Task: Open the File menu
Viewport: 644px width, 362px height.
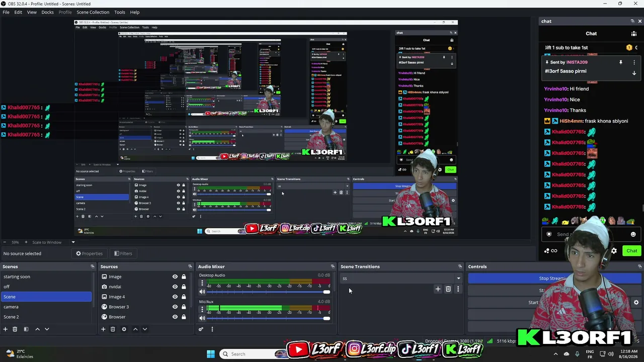Action: tap(6, 12)
